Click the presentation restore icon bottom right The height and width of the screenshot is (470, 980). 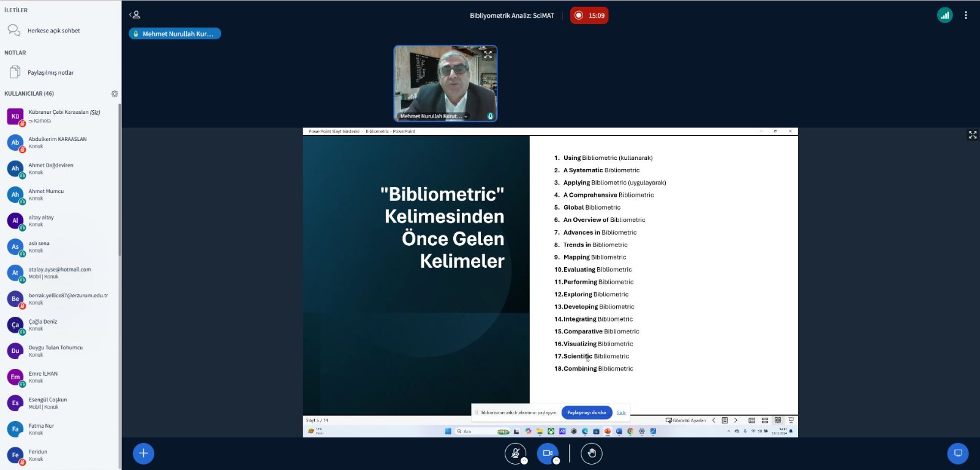coord(958,453)
